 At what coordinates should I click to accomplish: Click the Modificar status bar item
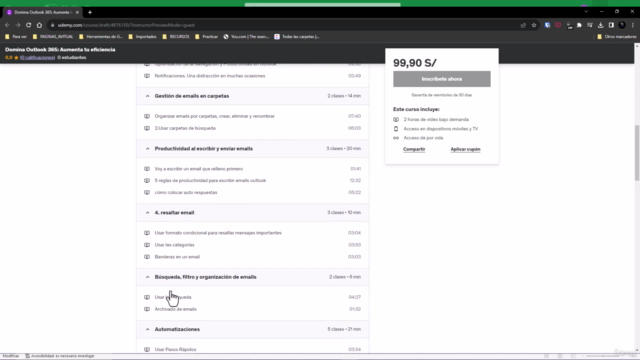pyautogui.click(x=11, y=356)
